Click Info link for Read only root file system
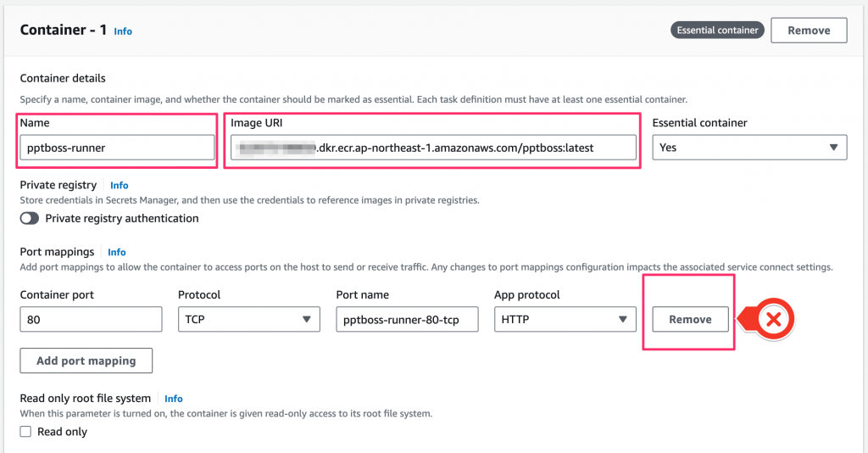Screen dimensions: 868x453 click(174, 399)
